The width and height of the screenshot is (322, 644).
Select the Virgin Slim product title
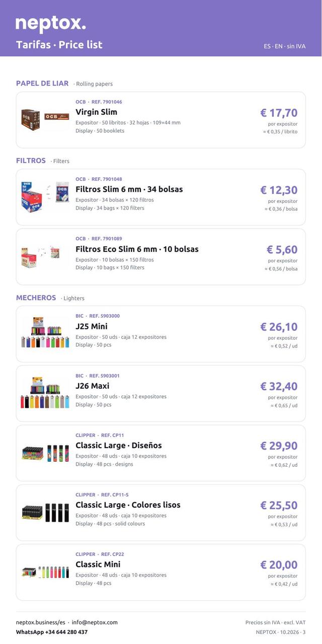[96, 112]
